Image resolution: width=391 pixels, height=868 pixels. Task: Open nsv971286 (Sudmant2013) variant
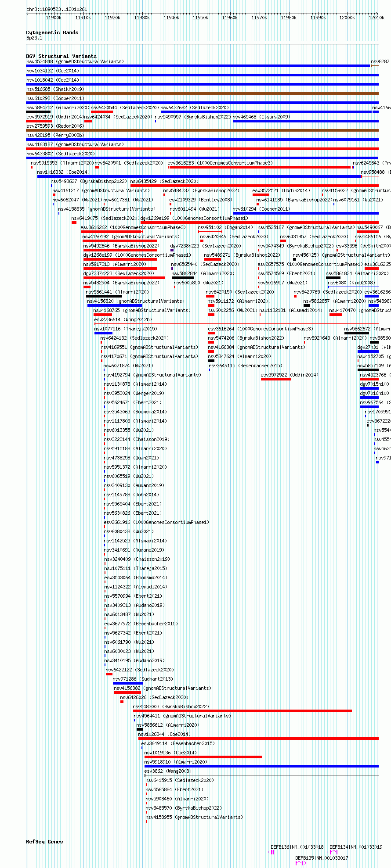(x=143, y=679)
